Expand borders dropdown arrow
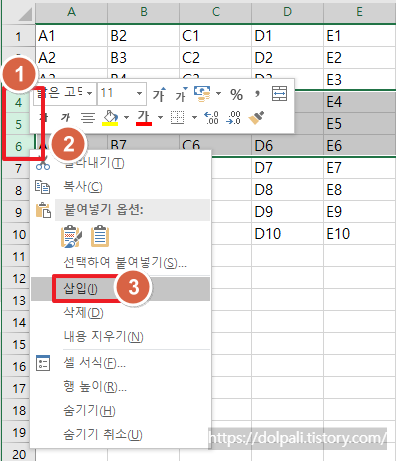 point(194,117)
